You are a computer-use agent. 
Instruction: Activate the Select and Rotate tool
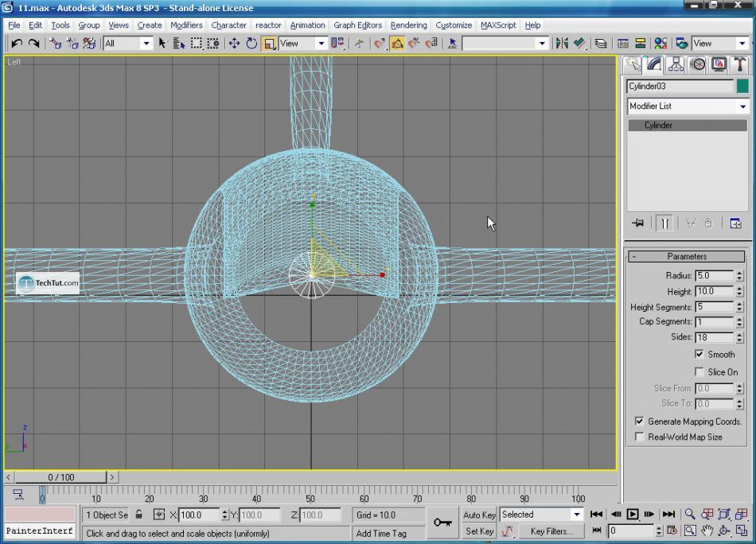251,44
